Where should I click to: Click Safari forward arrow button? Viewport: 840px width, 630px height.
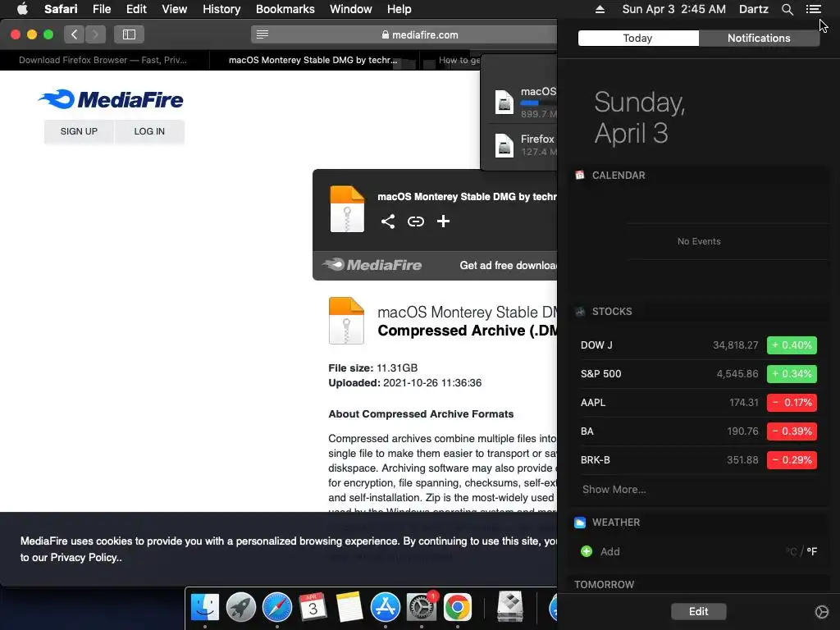[95, 34]
